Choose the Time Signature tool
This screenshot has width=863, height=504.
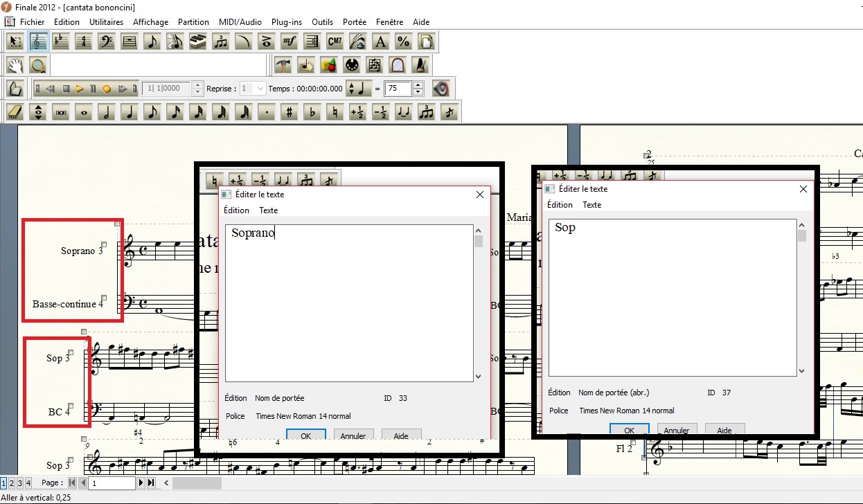[84, 42]
